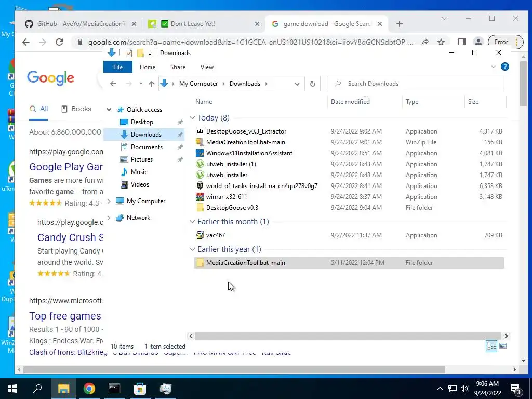Screen dimensions: 532x399
Task: Open Command Prompt from the taskbar
Action: [x=114, y=389]
